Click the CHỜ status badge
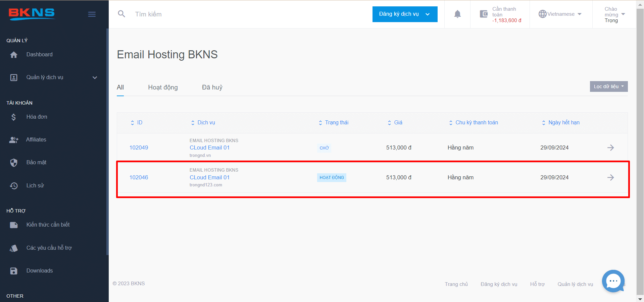 point(324,148)
